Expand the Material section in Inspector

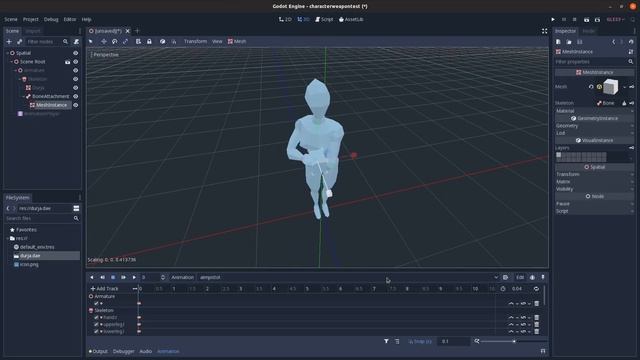click(x=594, y=111)
